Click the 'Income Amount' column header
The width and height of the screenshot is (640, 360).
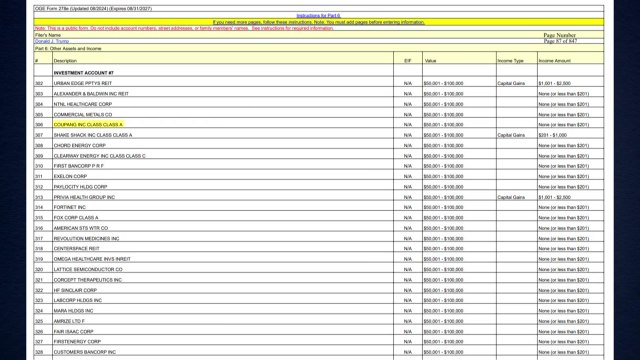click(x=555, y=61)
